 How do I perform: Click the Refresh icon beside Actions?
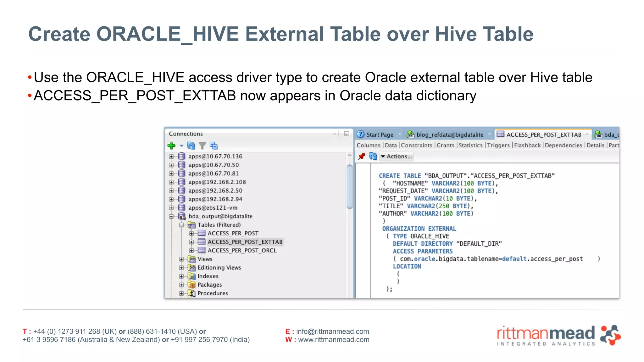(373, 156)
